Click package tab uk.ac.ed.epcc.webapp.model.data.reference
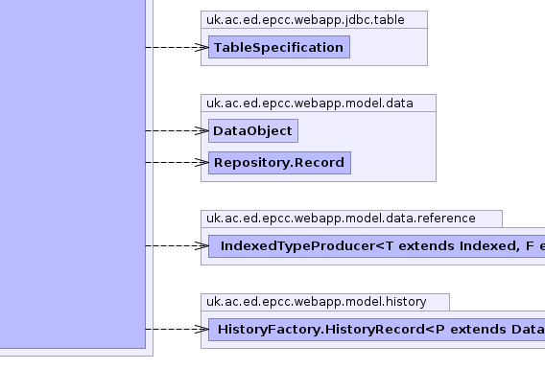 click(x=351, y=219)
